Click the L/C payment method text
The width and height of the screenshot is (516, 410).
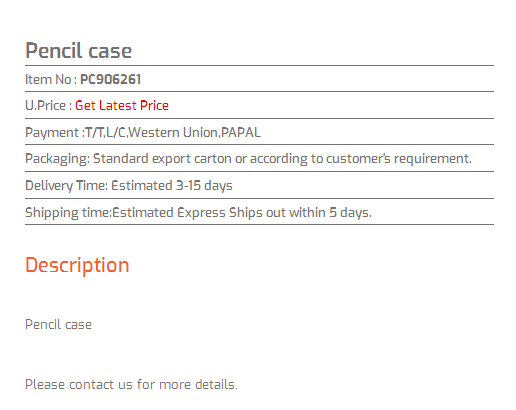115,133
